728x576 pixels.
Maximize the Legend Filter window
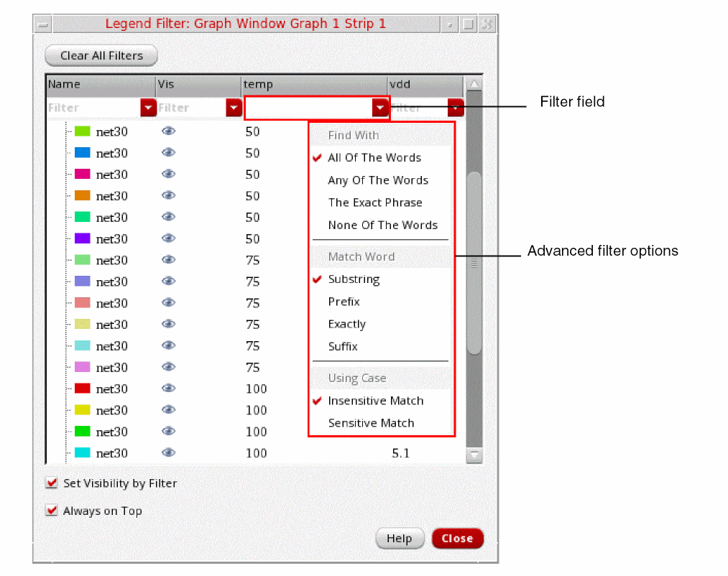pos(469,24)
